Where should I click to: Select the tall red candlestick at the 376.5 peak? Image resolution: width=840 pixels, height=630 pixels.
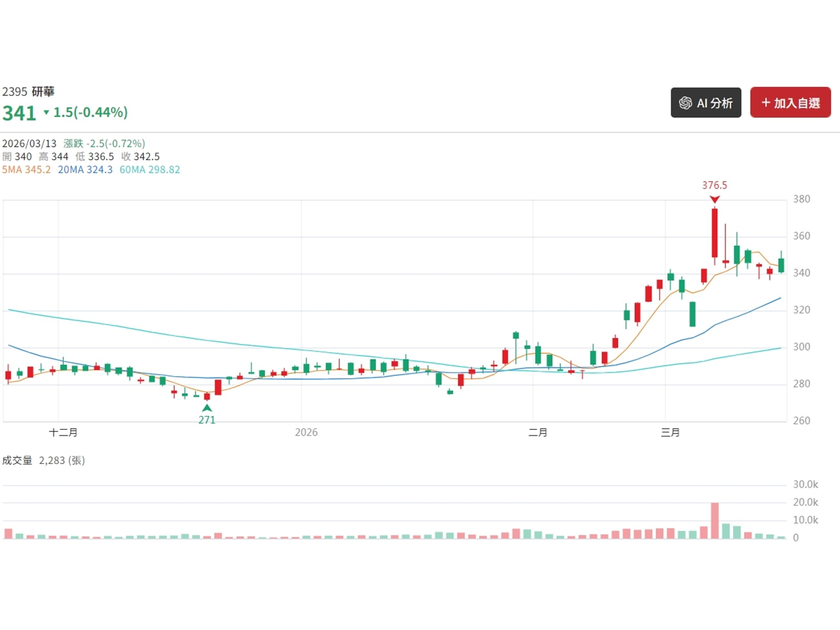(x=715, y=233)
